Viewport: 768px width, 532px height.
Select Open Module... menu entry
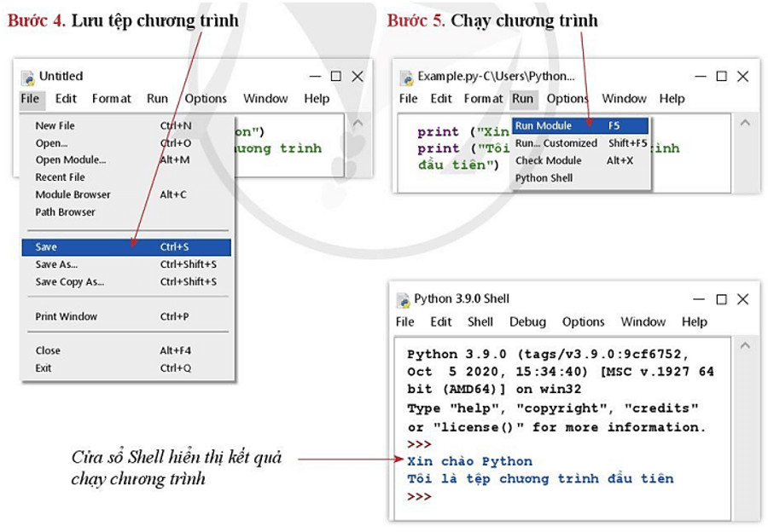tap(126, 160)
